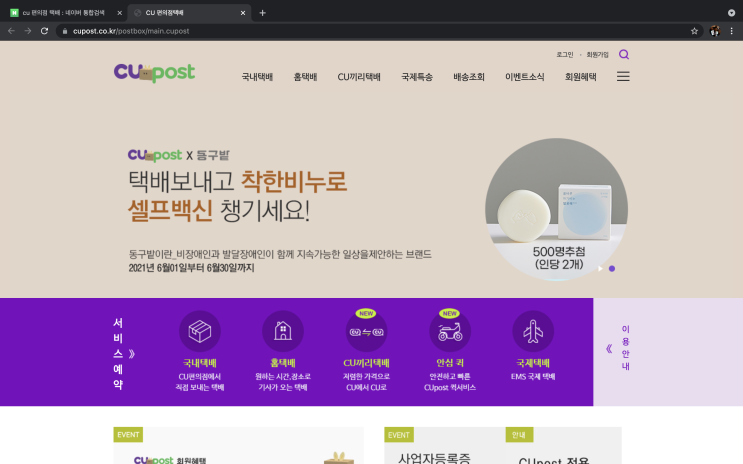Open the 이벤트소식 menu
743x464 pixels.
click(525, 77)
